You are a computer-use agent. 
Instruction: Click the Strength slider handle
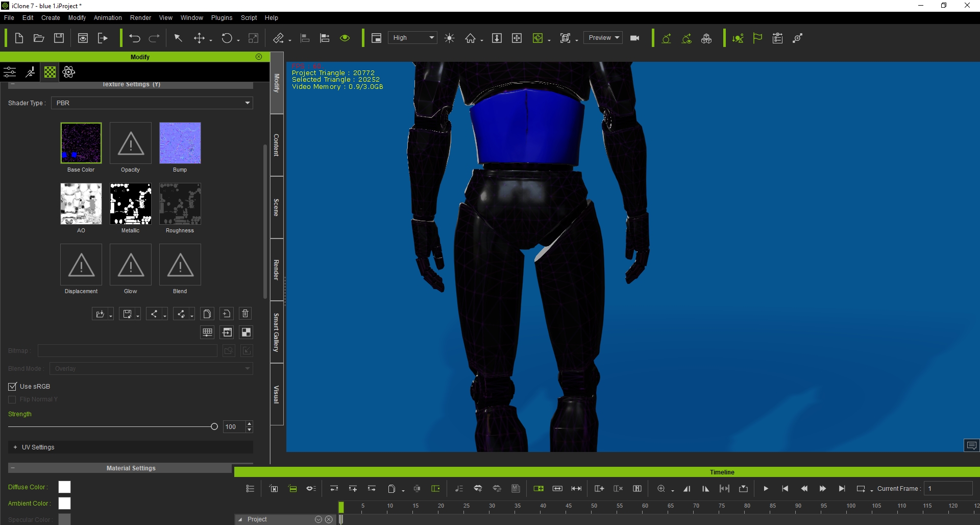214,426
